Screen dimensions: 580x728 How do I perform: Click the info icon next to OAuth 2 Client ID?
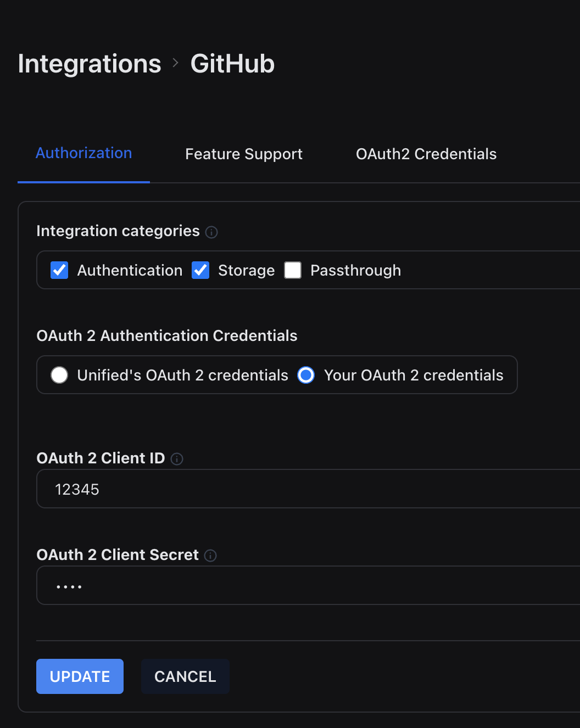pos(177,459)
